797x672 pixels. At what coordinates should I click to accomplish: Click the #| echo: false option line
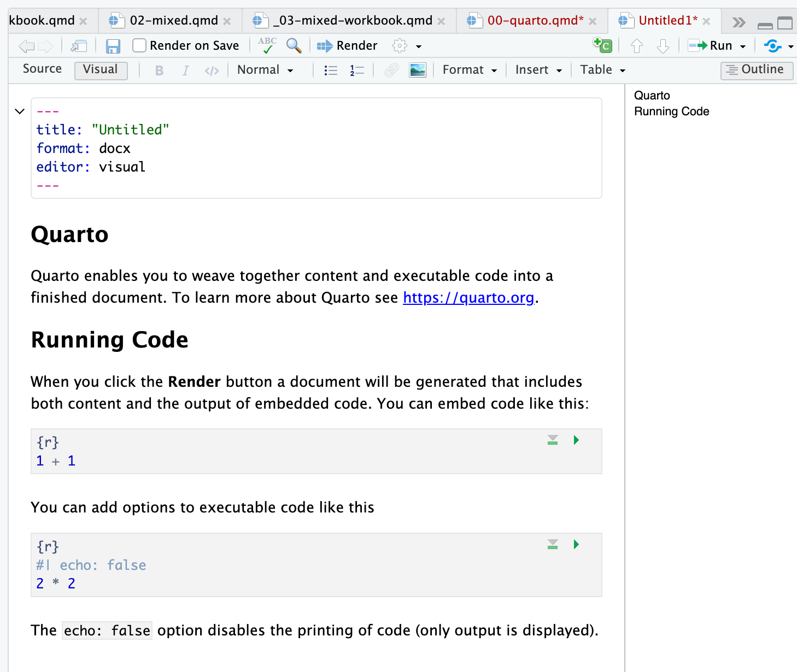[x=91, y=565]
